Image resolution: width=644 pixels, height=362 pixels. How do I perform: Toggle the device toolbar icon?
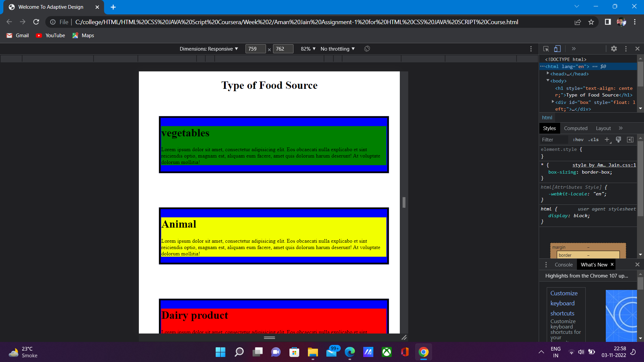point(557,49)
